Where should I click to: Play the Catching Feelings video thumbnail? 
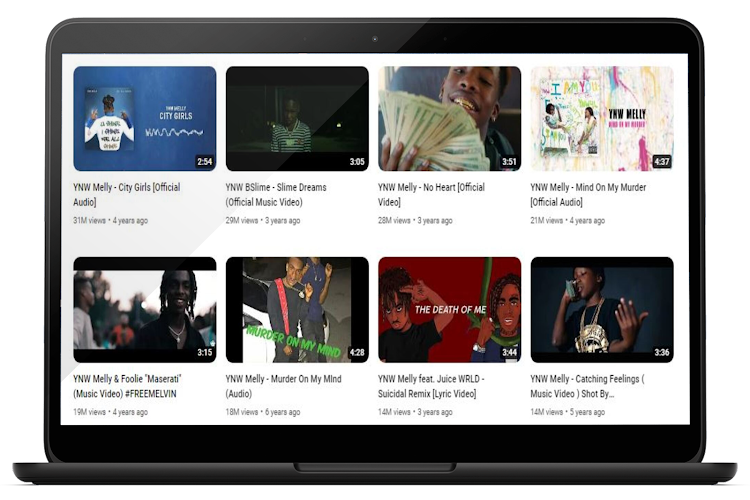(x=601, y=309)
